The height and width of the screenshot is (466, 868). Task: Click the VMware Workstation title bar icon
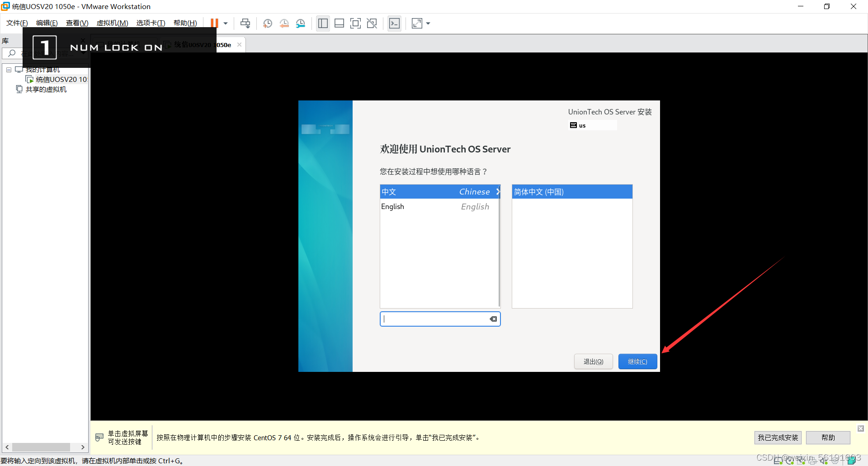point(5,6)
